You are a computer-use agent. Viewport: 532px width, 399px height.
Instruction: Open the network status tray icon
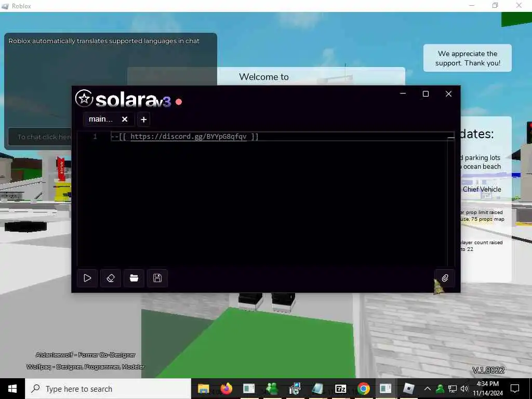point(453,389)
